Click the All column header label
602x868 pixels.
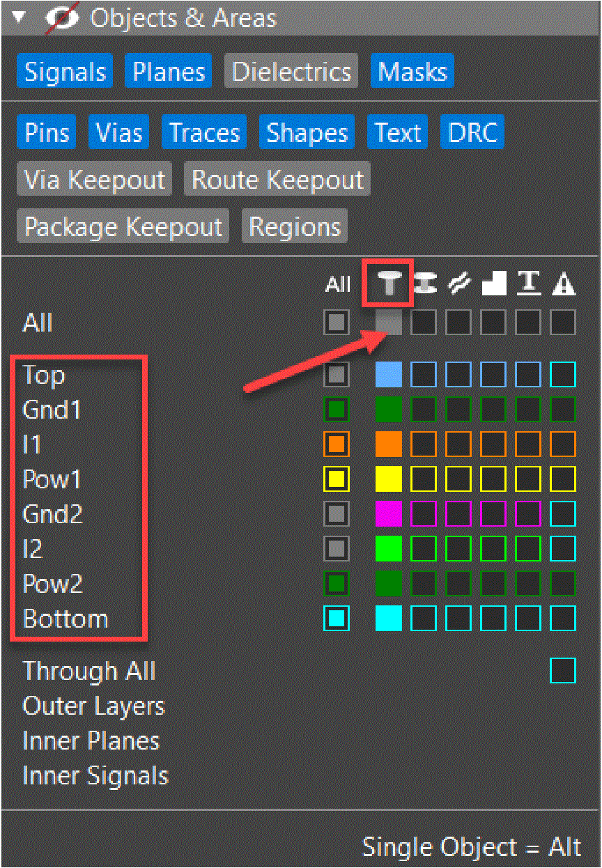click(x=338, y=284)
